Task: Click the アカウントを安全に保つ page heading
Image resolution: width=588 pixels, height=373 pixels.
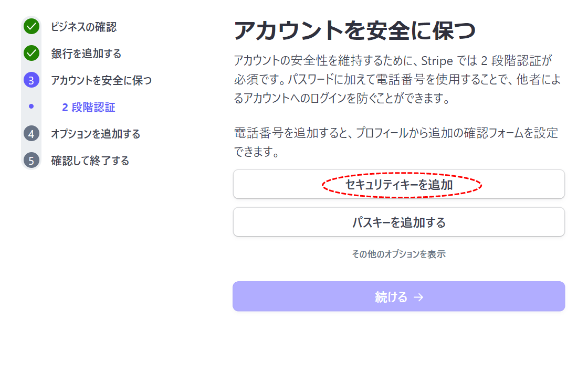Action: tap(355, 31)
